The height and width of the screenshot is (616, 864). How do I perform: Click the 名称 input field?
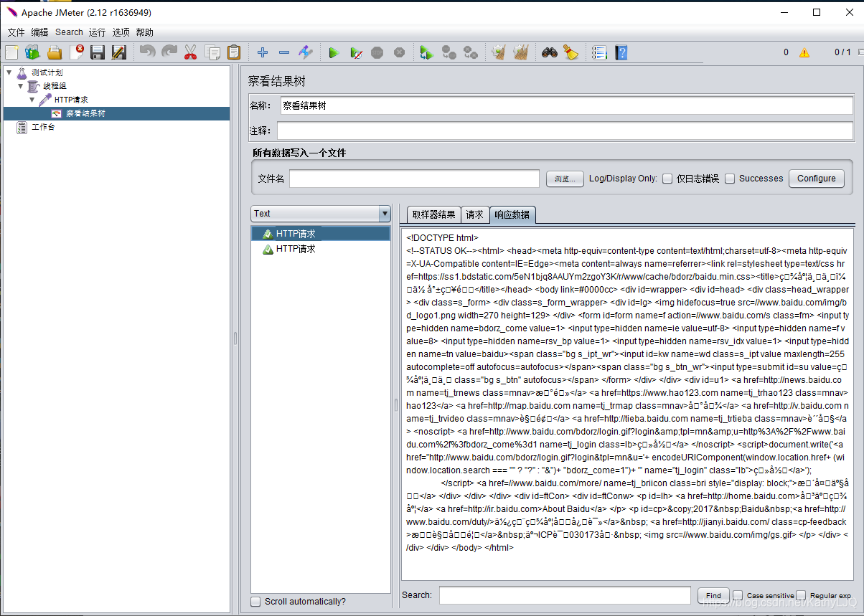(x=565, y=105)
